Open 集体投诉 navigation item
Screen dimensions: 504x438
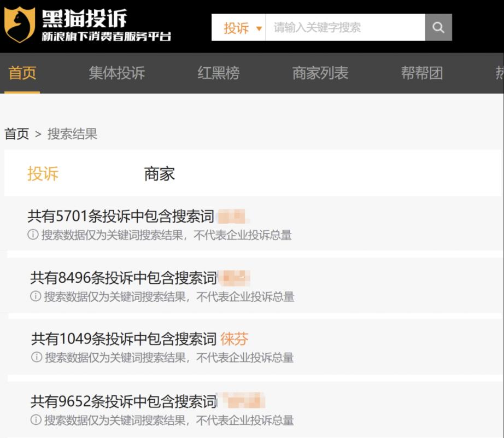117,73
